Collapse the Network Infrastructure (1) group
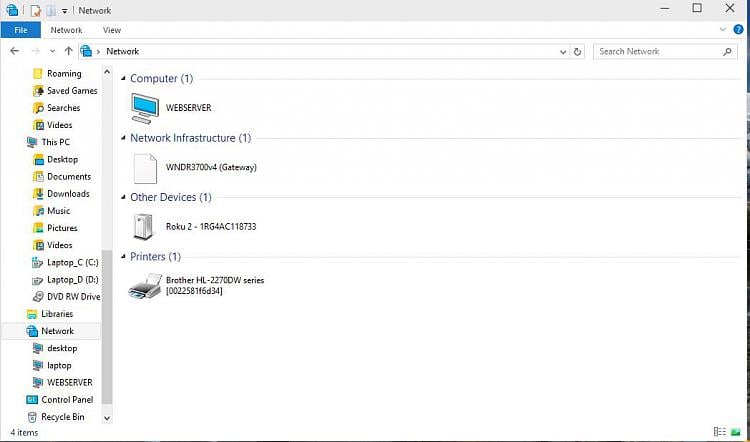Screen dimensions: 750x442 (123, 138)
